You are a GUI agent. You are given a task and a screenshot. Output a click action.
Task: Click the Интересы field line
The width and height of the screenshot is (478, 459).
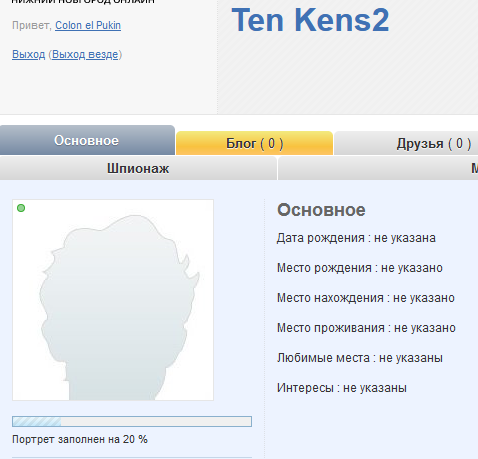[x=342, y=388]
